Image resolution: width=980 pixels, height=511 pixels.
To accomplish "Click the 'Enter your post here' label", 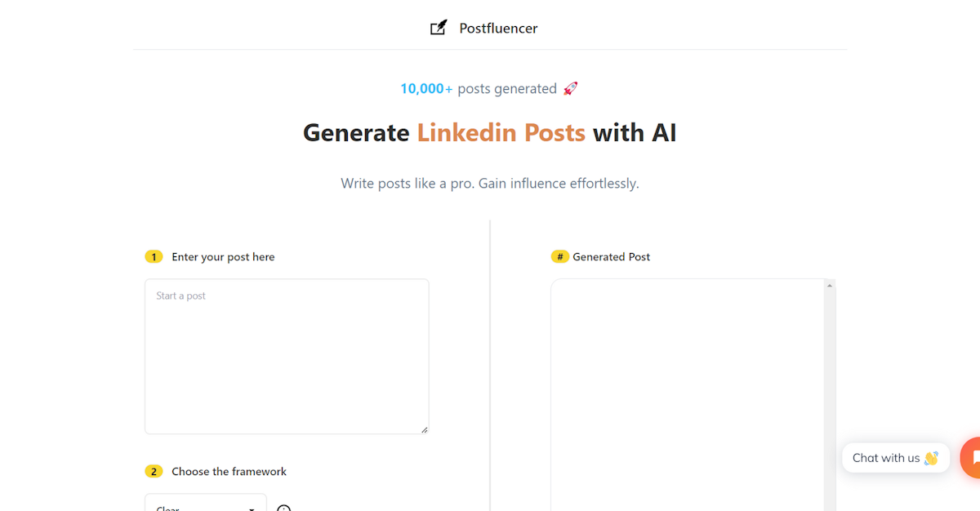I will (223, 256).
